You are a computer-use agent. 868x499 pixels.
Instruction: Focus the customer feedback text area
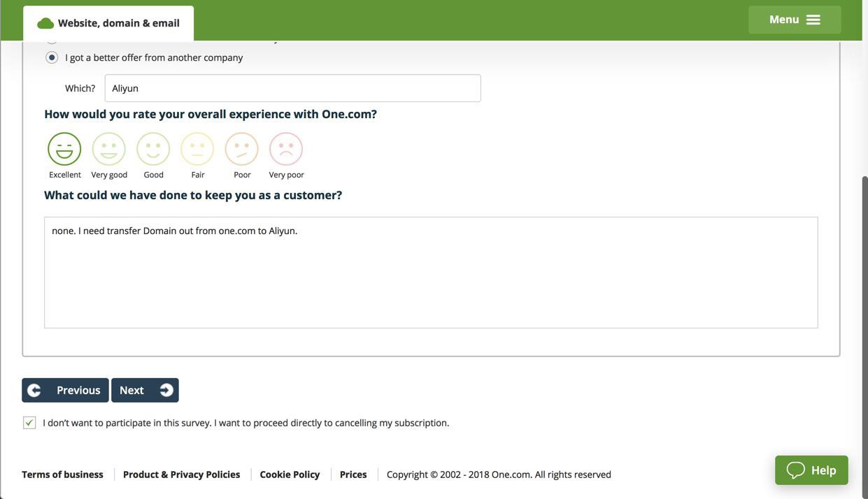431,273
